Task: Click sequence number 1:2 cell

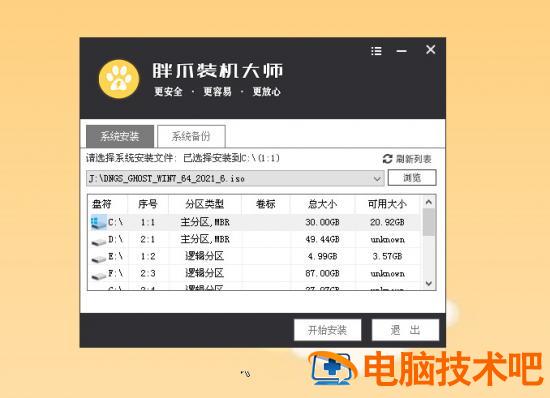Action: (x=148, y=256)
